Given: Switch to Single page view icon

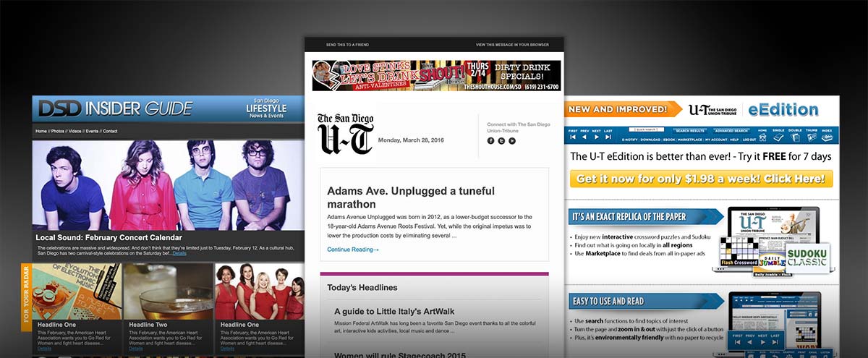Looking at the screenshot, I should tap(778, 137).
